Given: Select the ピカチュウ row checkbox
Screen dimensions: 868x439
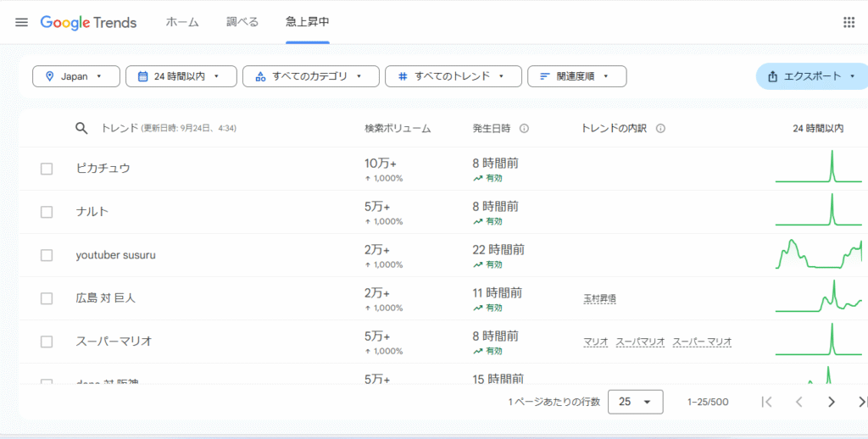Looking at the screenshot, I should 47,169.
